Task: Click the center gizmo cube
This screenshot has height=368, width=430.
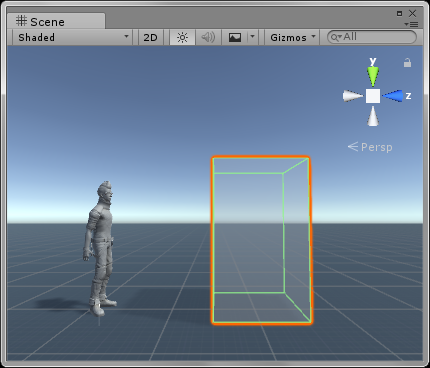Action: (x=373, y=96)
